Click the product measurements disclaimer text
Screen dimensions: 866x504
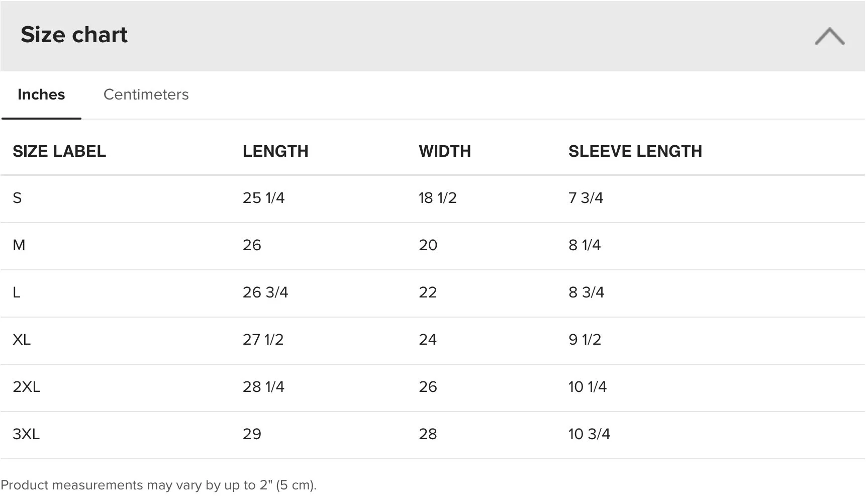pos(158,485)
